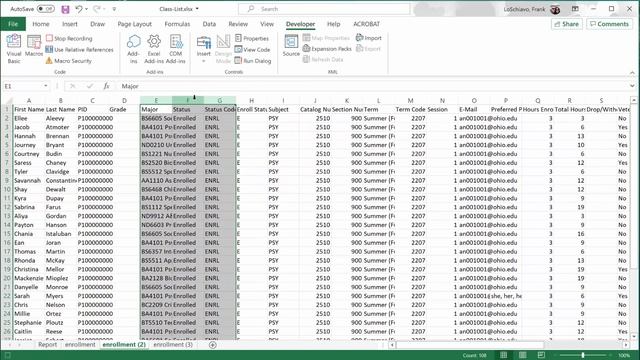Open the Undo history dropdown

(x=87, y=9)
